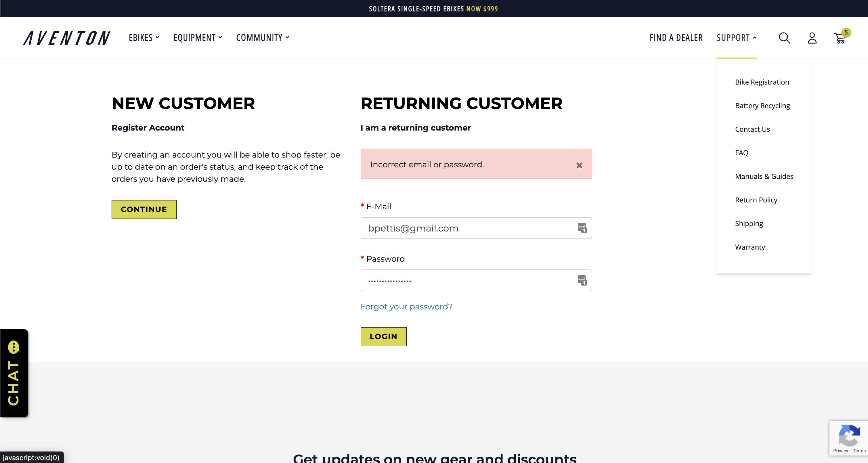Select Bike Registration from Support menu
Screen dimensions: 868x463
[x=762, y=82]
